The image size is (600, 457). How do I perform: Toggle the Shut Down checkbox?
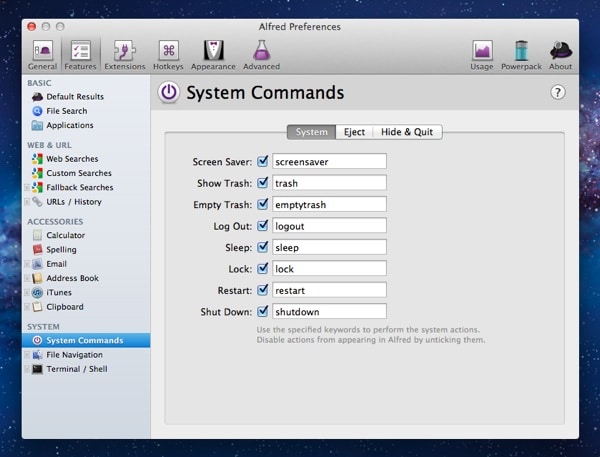click(x=262, y=311)
